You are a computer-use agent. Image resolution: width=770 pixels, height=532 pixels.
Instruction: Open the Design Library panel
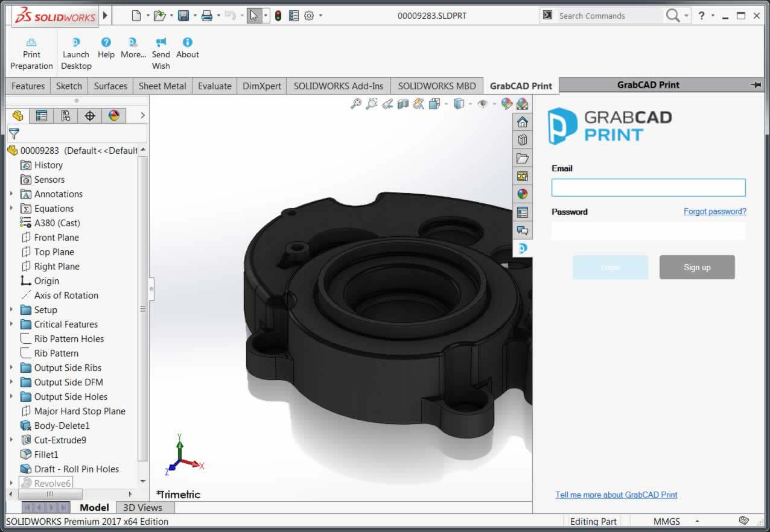click(x=522, y=139)
